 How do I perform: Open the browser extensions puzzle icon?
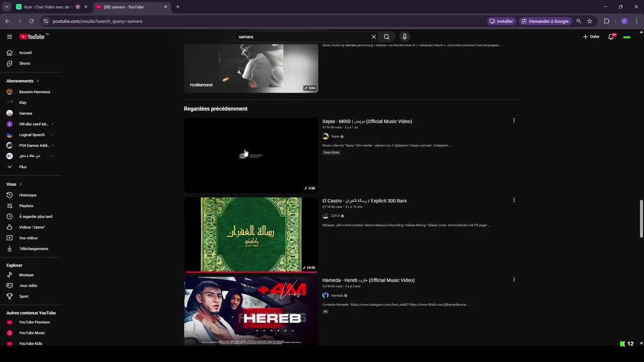click(x=607, y=21)
